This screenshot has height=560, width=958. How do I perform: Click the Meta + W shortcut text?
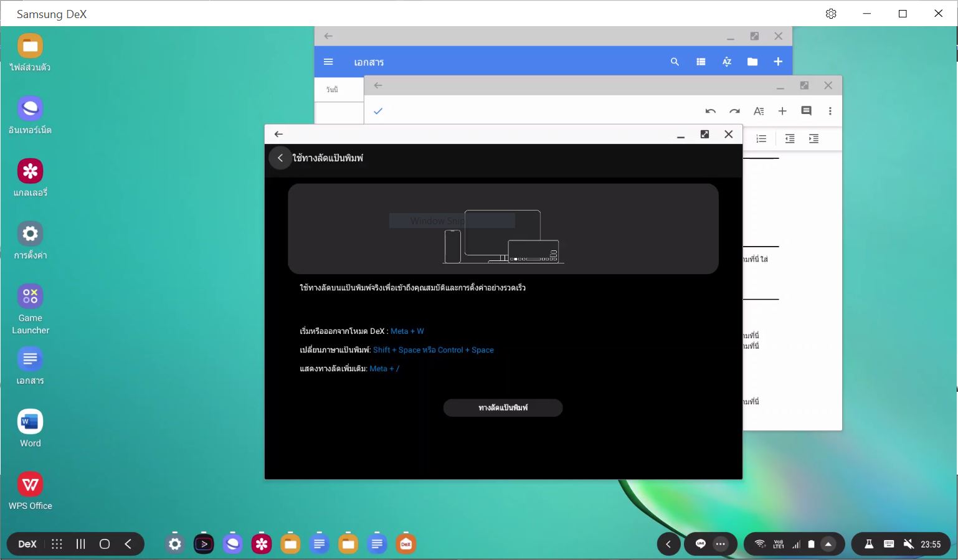pos(407,331)
